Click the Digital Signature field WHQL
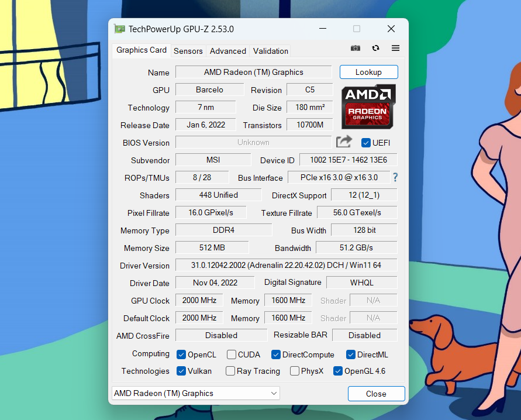Image resolution: width=521 pixels, height=420 pixels. pyautogui.click(x=362, y=283)
